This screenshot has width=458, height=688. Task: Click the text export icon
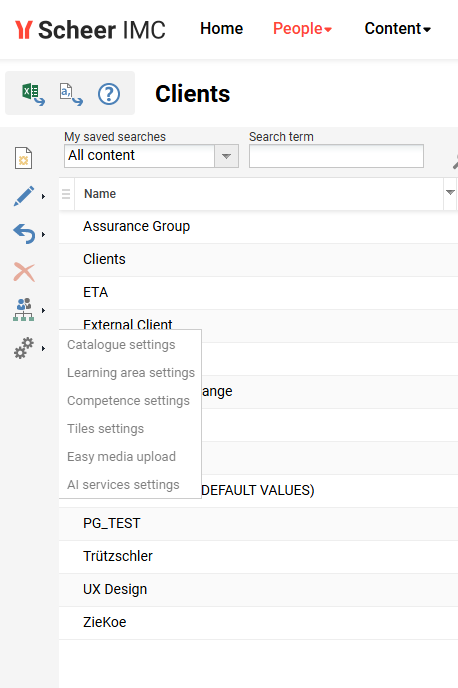(x=71, y=94)
